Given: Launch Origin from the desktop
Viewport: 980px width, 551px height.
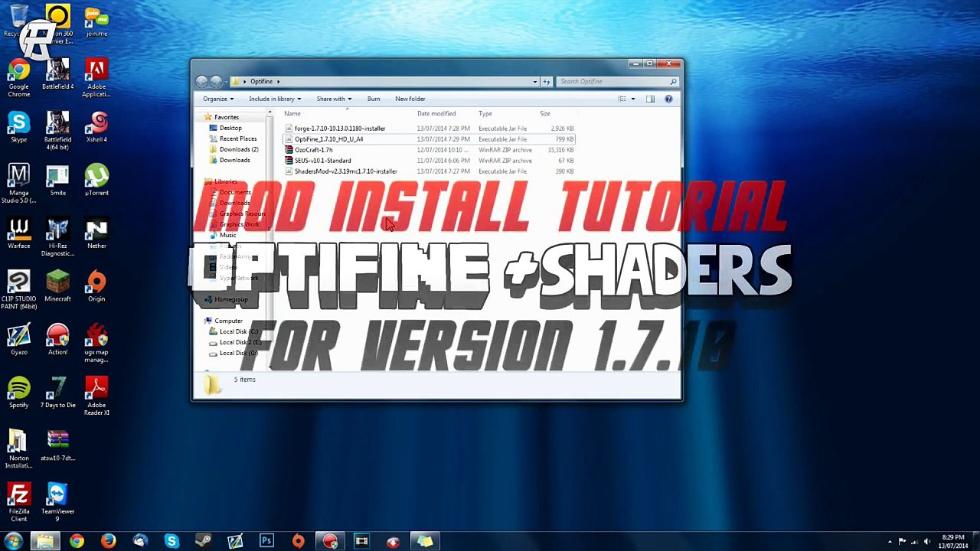Looking at the screenshot, I should tap(96, 286).
